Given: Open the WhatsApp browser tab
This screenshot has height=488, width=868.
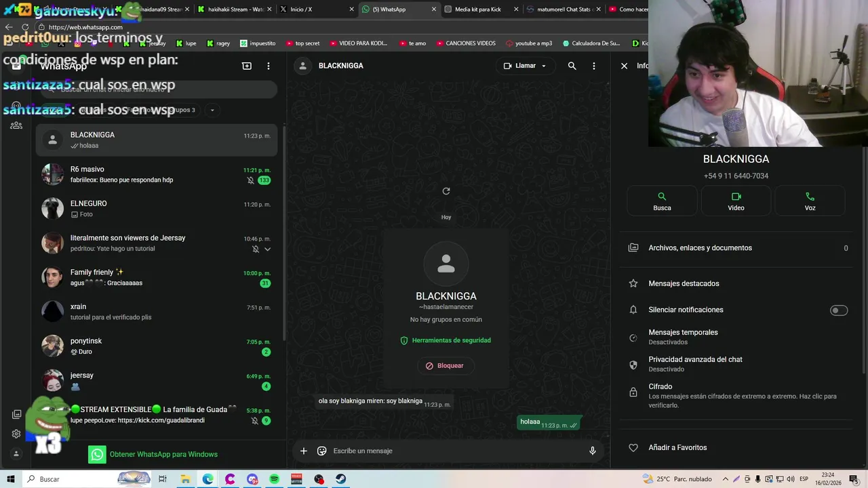Looking at the screenshot, I should 399,9.
